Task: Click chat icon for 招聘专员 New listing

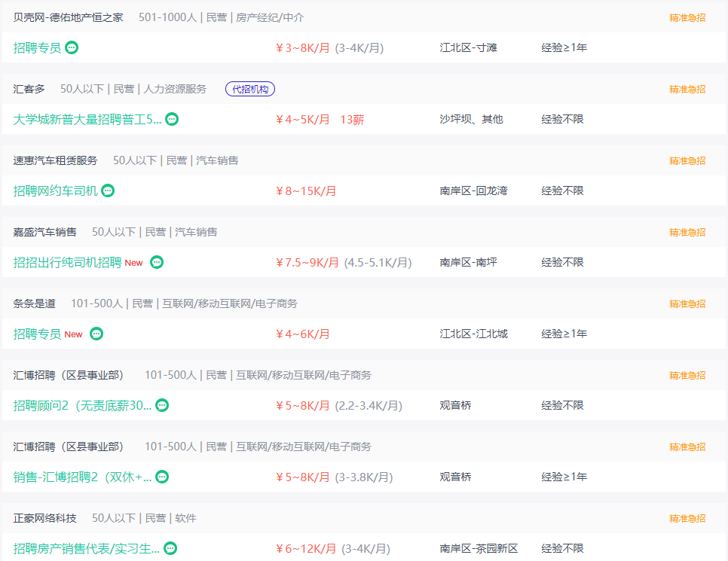Action: (96, 334)
